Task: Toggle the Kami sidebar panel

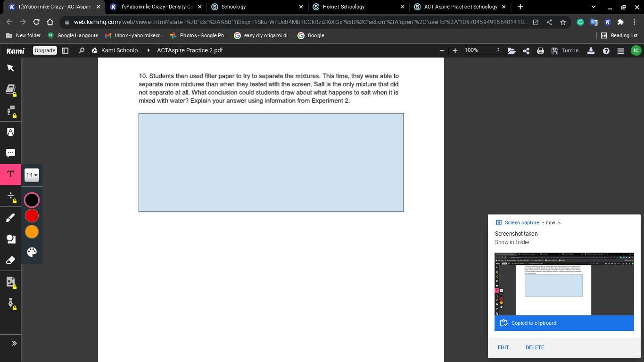Action: 66,50
